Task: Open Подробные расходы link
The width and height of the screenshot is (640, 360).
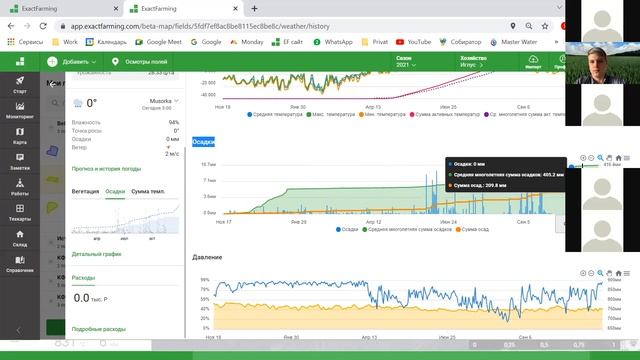Action: click(x=99, y=329)
